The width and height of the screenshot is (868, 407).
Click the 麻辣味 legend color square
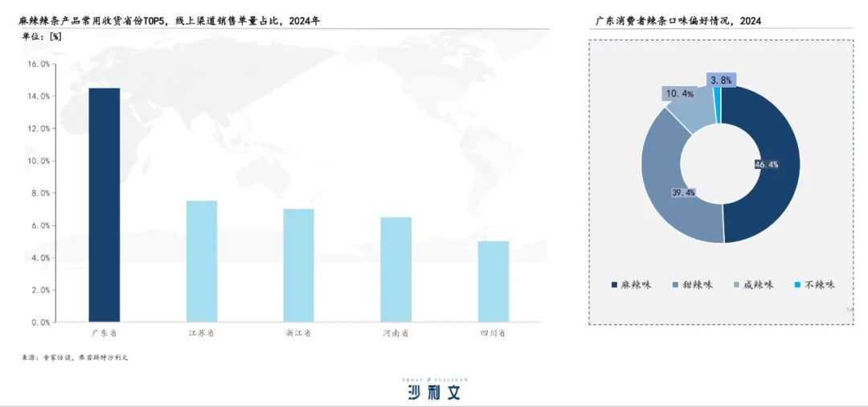(615, 285)
